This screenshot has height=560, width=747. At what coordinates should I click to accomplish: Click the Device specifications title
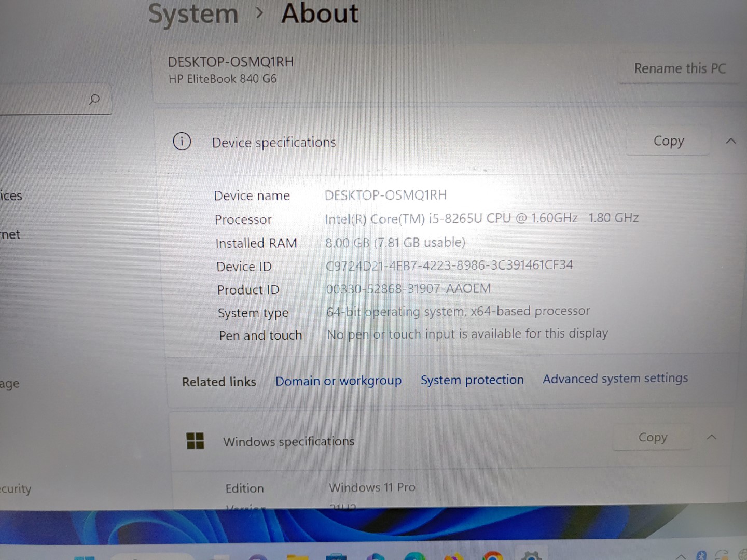coord(274,143)
